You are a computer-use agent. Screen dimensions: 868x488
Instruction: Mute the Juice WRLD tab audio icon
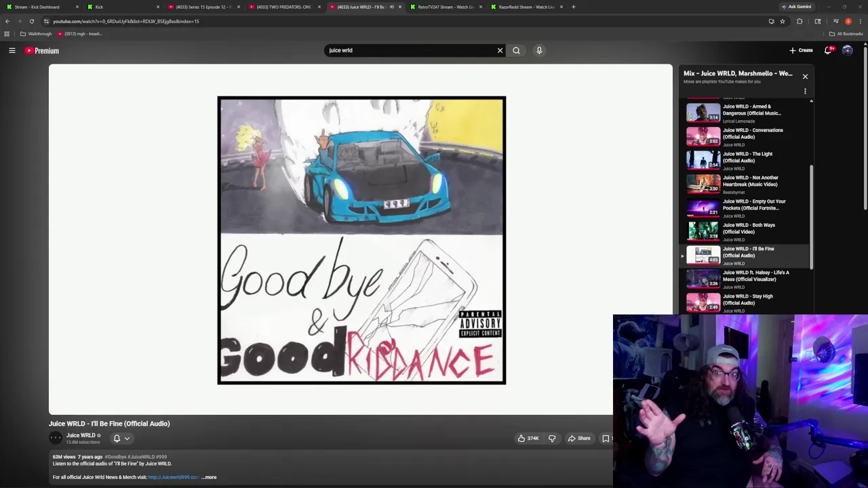(x=391, y=7)
